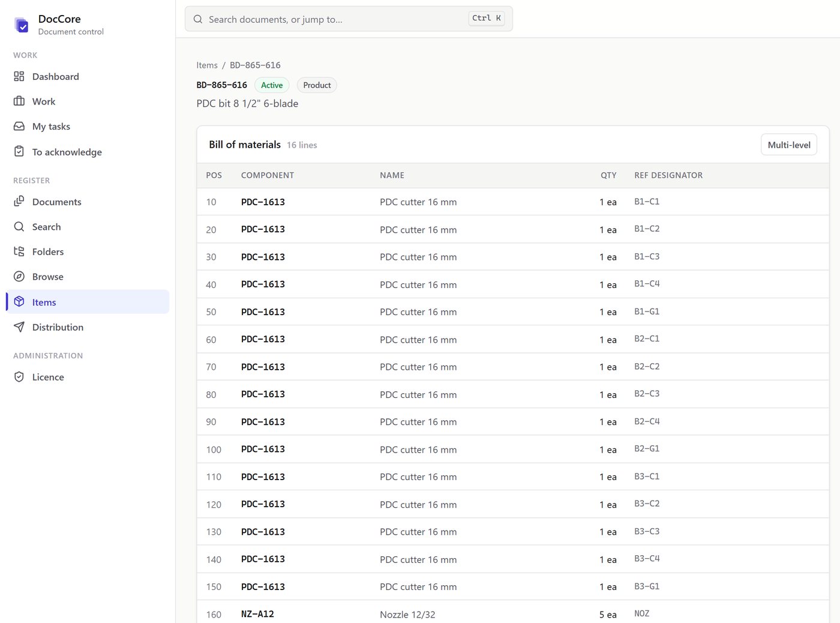The width and height of the screenshot is (840, 623).
Task: Click the My tasks inbox icon
Action: 19,127
